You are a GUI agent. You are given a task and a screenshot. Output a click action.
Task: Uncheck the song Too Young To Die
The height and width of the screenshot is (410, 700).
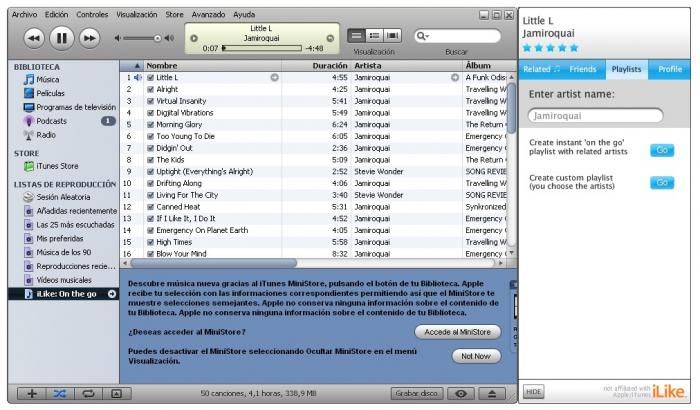(x=150, y=136)
